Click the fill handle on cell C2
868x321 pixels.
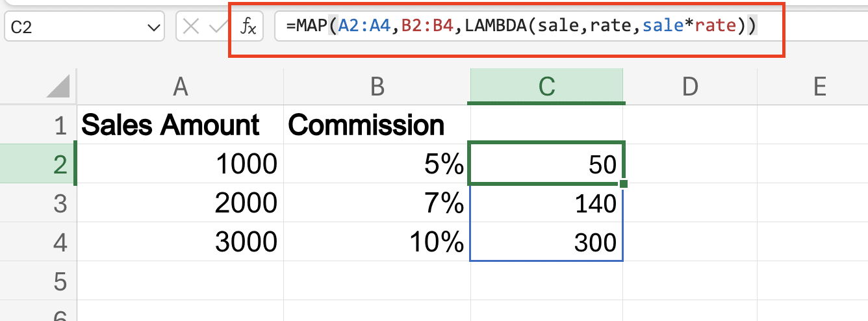click(x=624, y=185)
